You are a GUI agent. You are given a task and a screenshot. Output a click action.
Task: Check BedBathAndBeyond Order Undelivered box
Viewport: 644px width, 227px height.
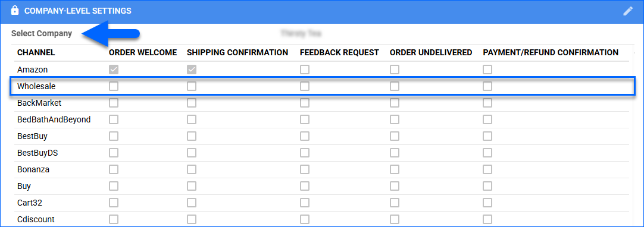tap(394, 119)
